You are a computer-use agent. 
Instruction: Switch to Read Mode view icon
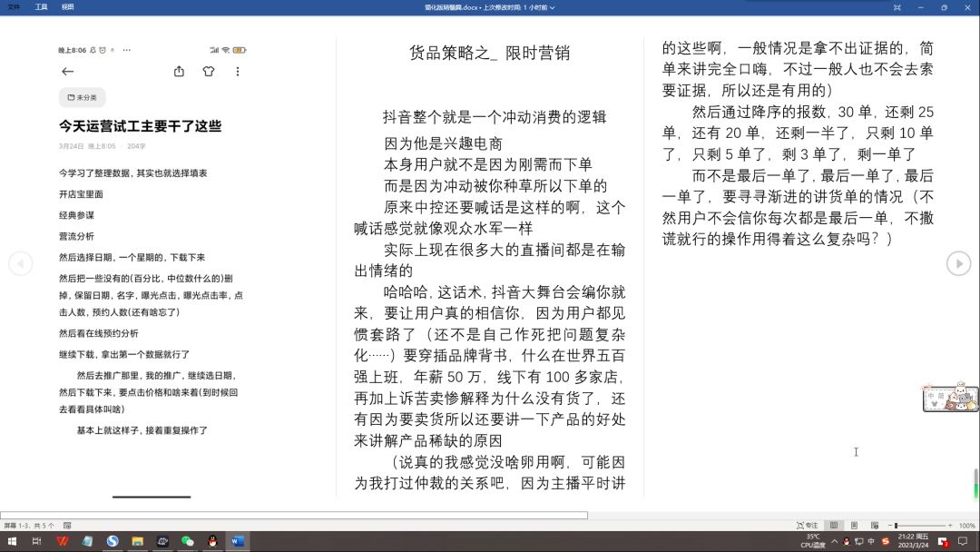click(x=834, y=526)
